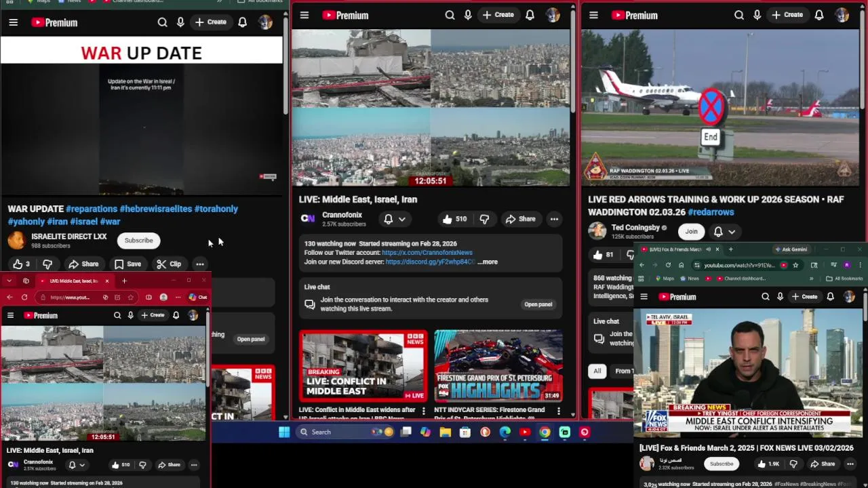Viewport: 868px width, 488px height.
Task: Subscribe to ISRAELITE DIRECT LXX channel
Action: click(x=138, y=240)
